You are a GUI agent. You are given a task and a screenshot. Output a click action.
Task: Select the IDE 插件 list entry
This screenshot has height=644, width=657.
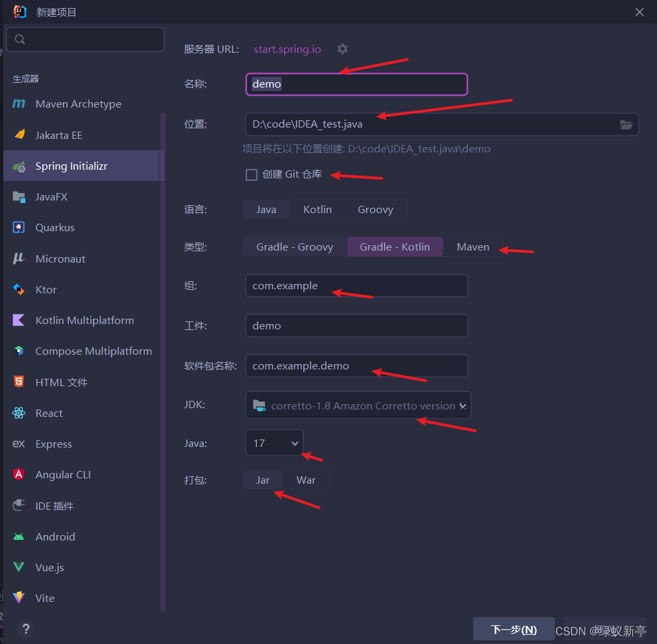pyautogui.click(x=81, y=506)
